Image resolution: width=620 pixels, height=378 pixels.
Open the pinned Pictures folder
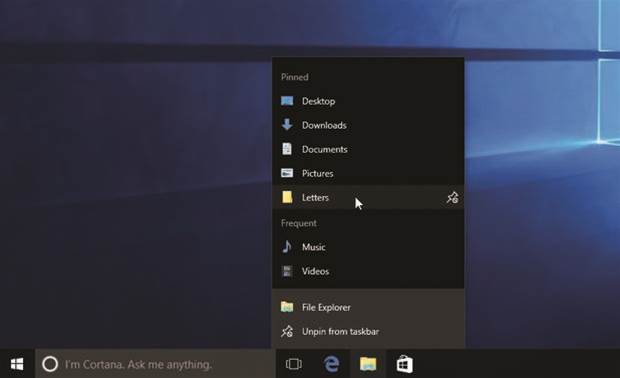tap(368, 174)
